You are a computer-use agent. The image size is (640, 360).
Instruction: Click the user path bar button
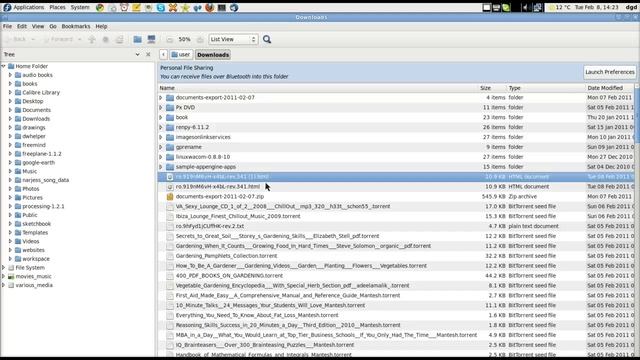click(181, 55)
